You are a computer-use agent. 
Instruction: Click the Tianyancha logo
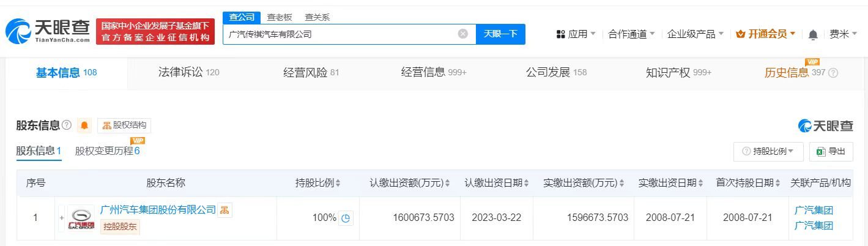[48, 31]
